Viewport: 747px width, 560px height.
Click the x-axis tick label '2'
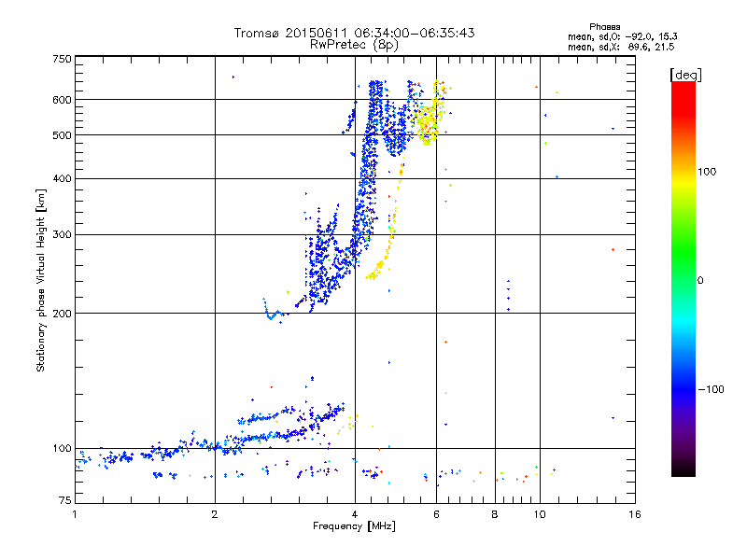pyautogui.click(x=215, y=514)
